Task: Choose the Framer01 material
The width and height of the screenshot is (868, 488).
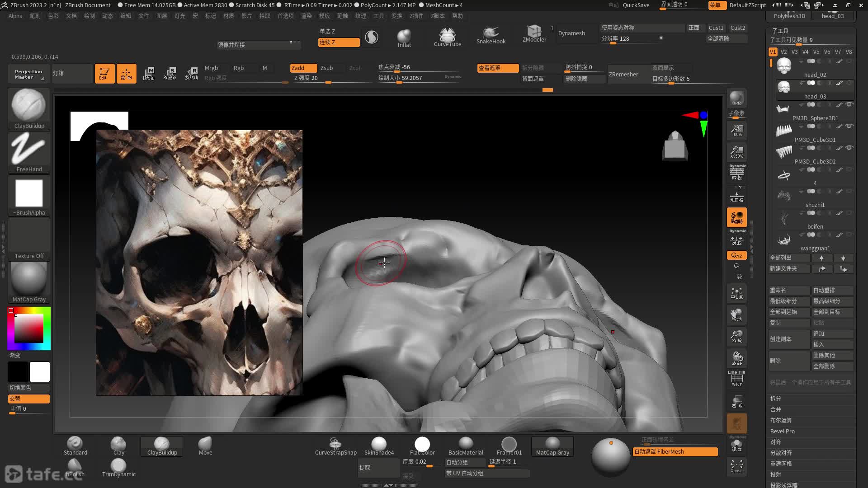Action: coord(509,446)
